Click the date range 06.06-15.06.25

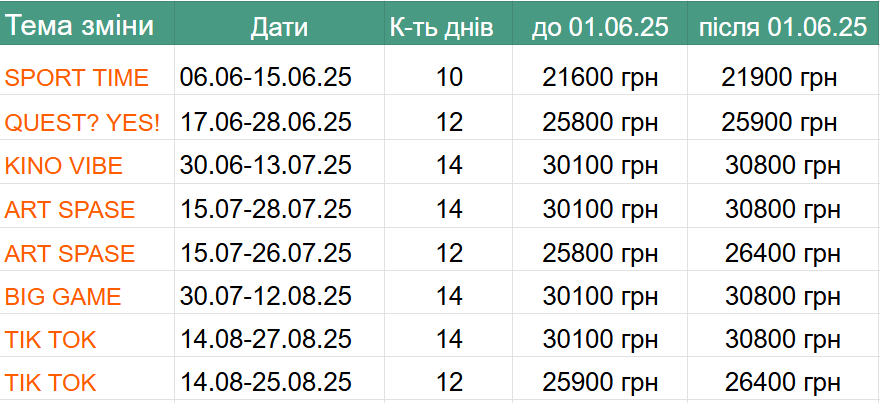click(266, 78)
